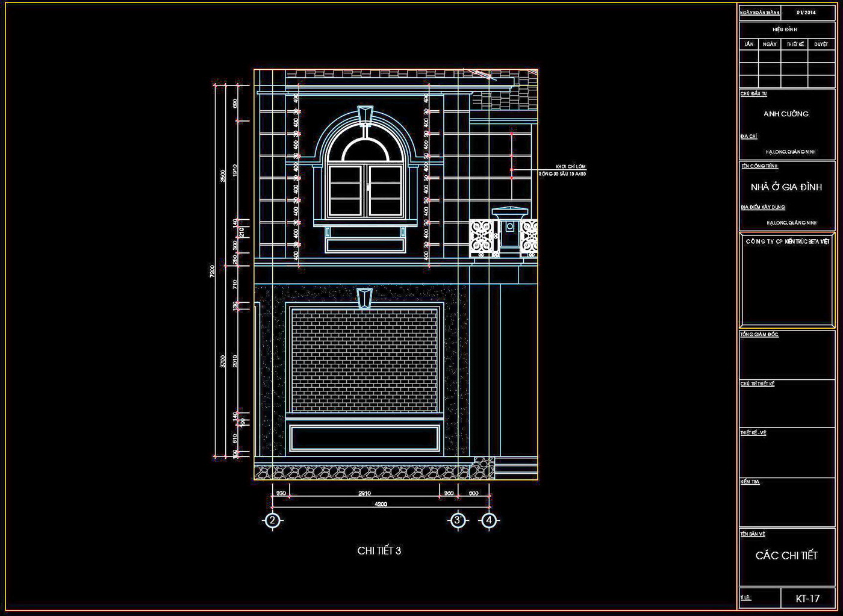
Task: Click the double casement window panes
Action: (x=365, y=191)
